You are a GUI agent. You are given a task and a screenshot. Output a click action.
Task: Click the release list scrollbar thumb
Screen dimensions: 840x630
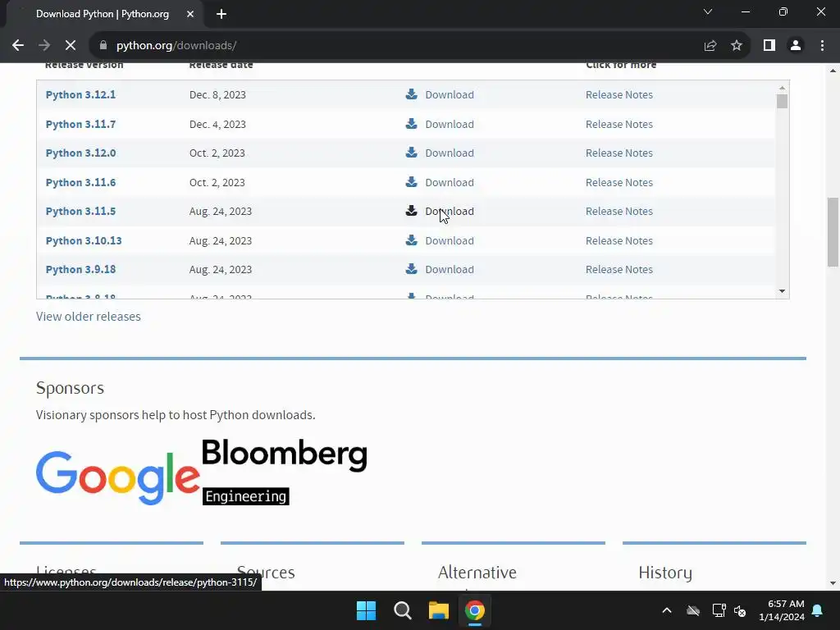pos(782,101)
